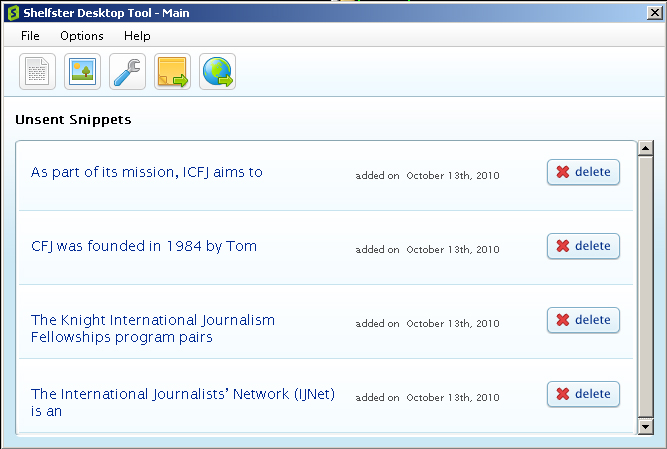
Task: Open snippet 'As part of its mission, ICFJ aims to'
Action: coord(147,172)
